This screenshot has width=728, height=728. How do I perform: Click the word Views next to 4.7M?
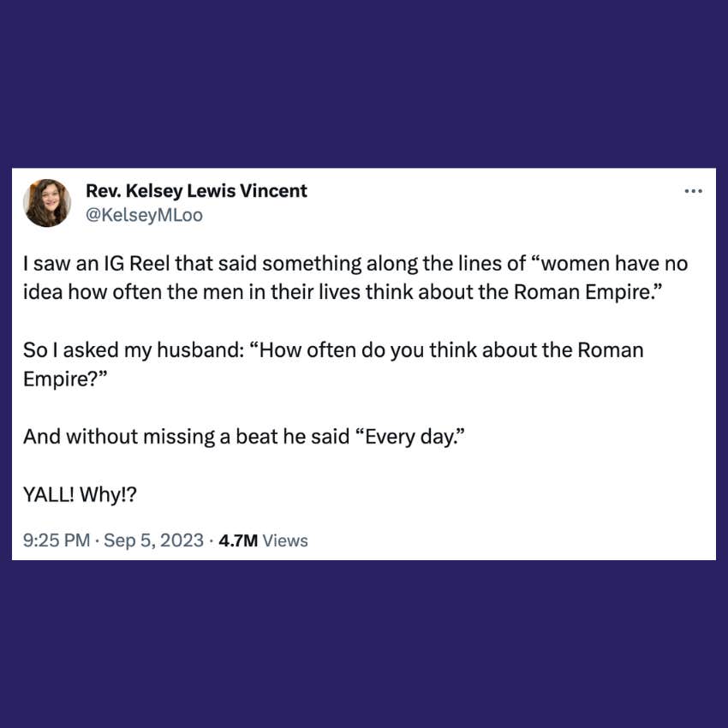pyautogui.click(x=286, y=540)
